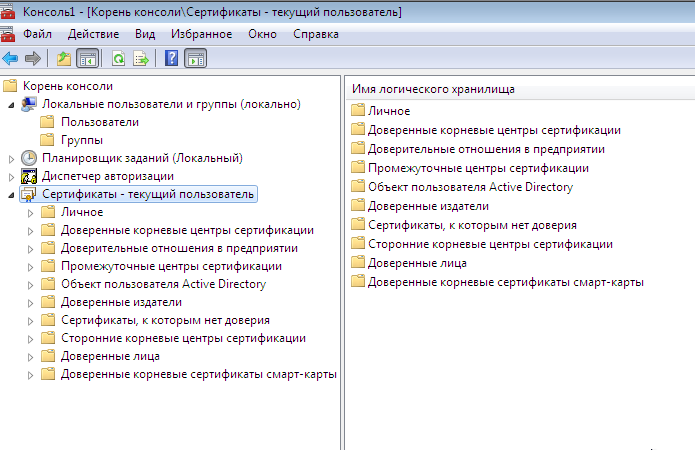The width and height of the screenshot is (695, 450).
Task: Click folder icon of Доверенные корневые сертификаты смарт-карты in right pane
Action: pos(358,282)
